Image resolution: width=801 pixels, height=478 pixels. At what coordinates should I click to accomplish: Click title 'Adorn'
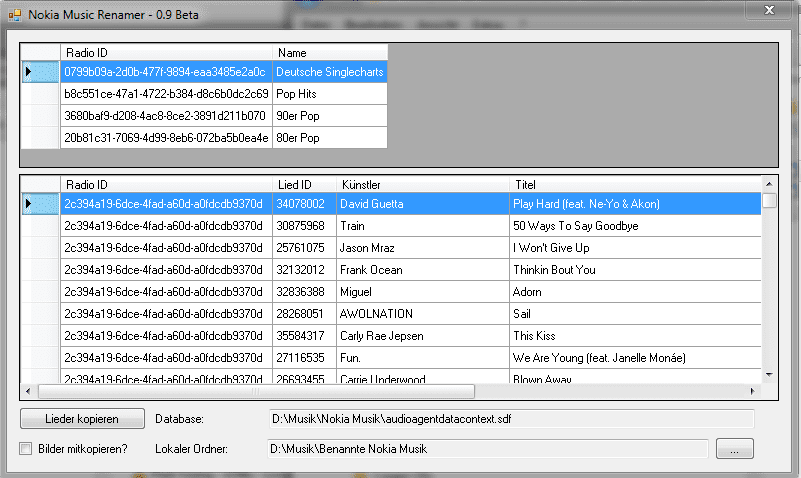pos(635,292)
